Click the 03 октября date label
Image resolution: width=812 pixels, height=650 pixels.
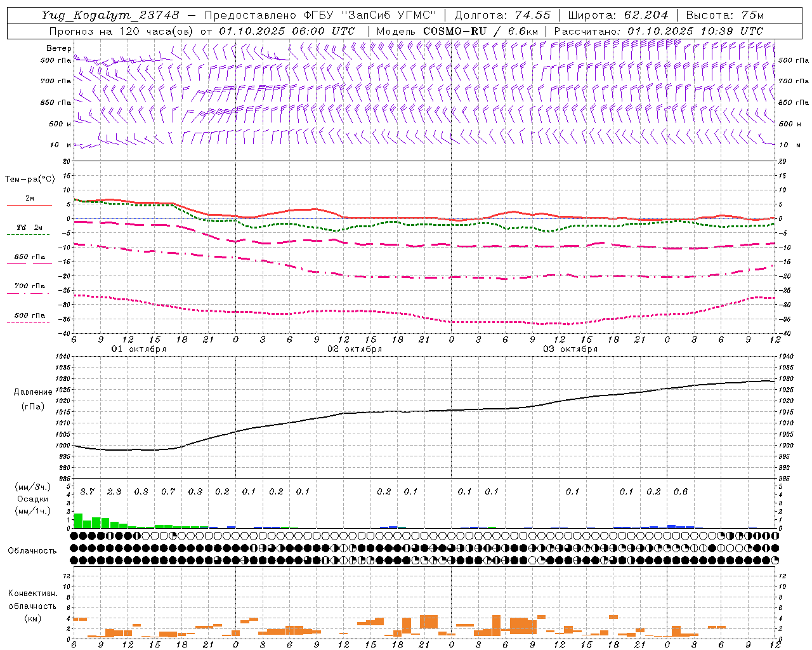[570, 349]
